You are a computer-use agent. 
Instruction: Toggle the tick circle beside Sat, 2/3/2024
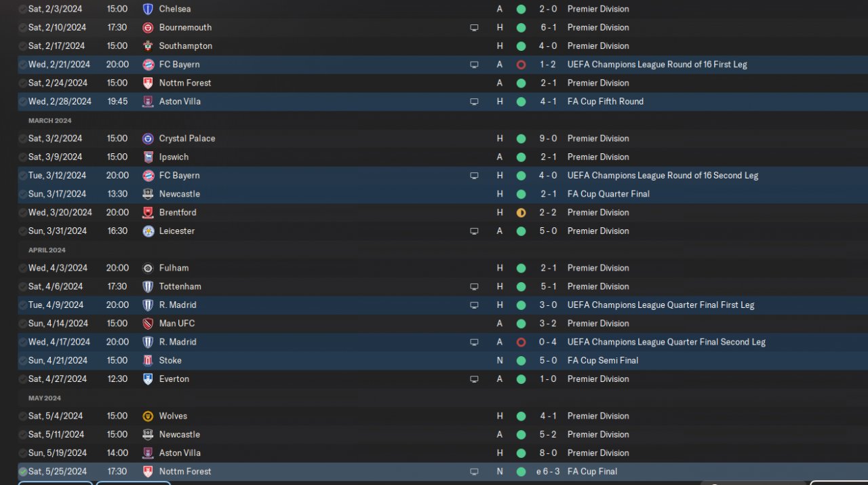[23, 9]
